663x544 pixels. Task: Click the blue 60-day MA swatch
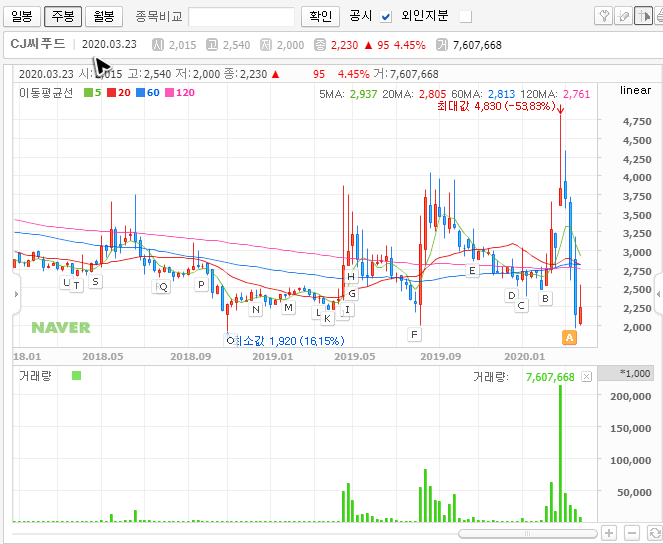[140, 93]
